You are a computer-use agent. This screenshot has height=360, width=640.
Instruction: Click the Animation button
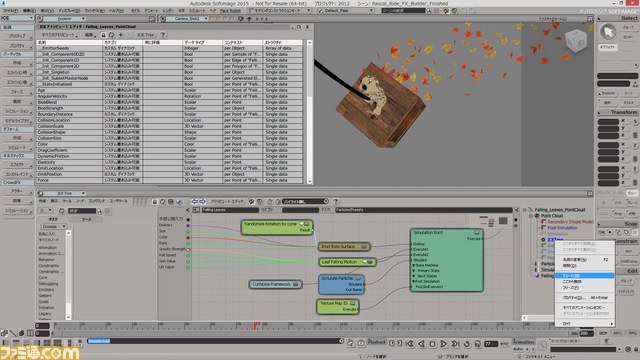523,342
